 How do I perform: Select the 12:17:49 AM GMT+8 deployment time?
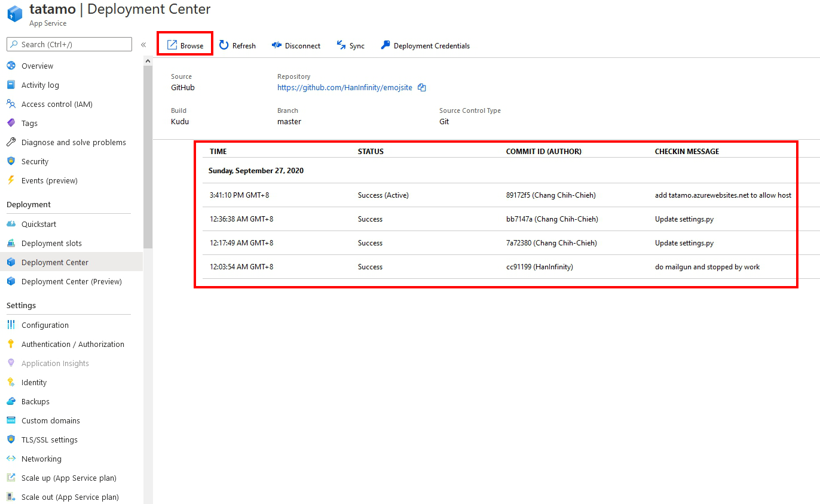pyautogui.click(x=241, y=243)
